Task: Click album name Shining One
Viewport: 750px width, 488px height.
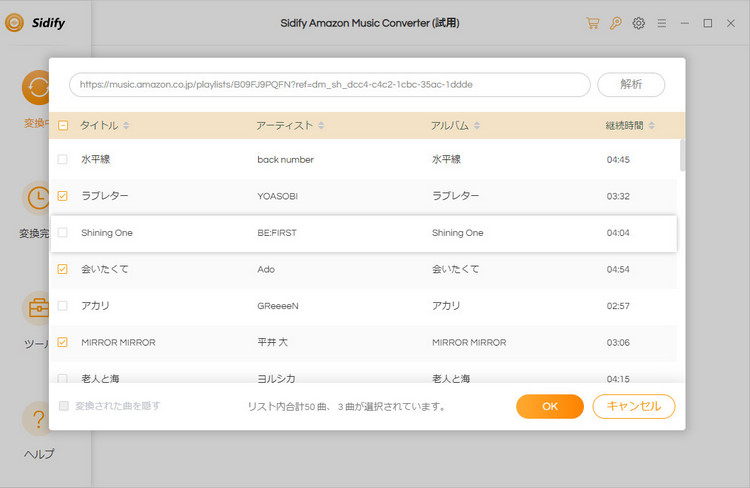Action: 458,233
